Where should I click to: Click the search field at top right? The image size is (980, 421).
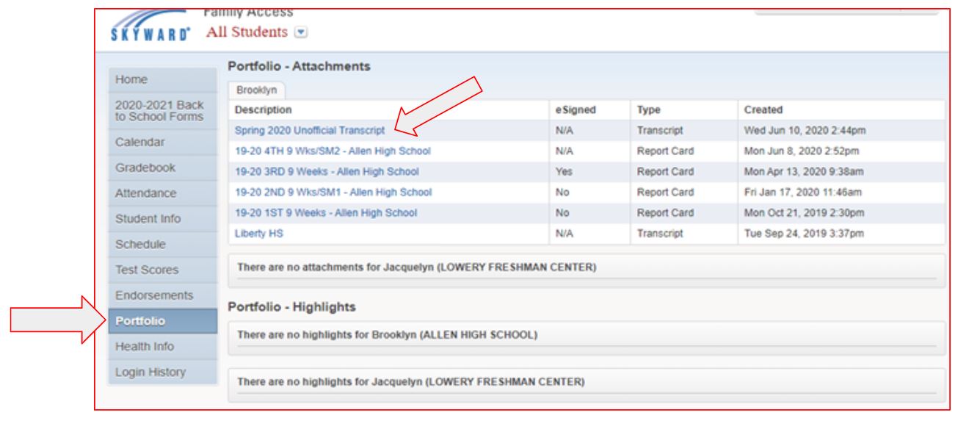(x=826, y=10)
